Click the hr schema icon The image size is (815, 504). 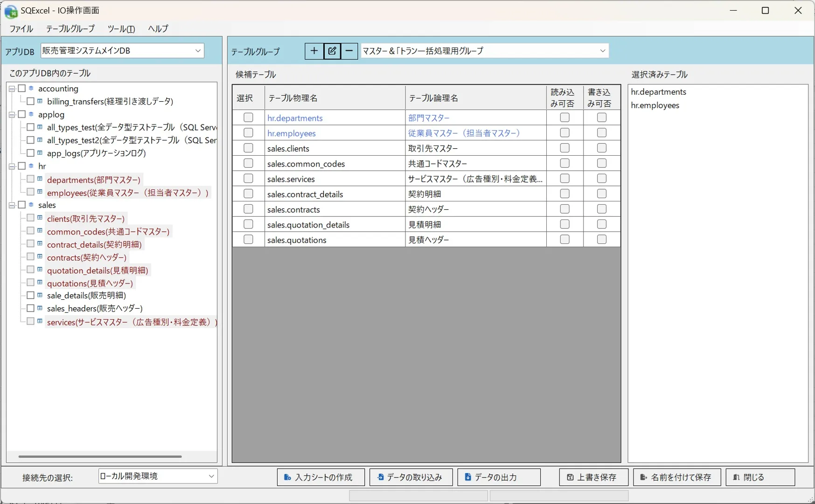pos(31,166)
